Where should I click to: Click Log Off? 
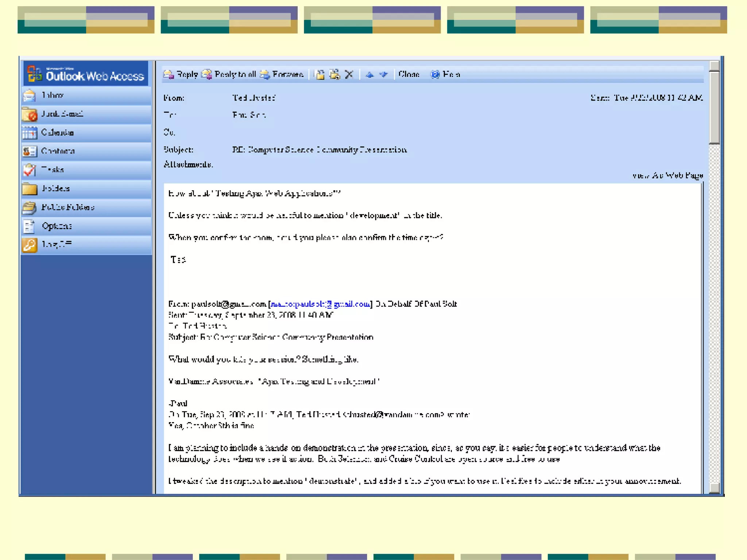(x=86, y=245)
